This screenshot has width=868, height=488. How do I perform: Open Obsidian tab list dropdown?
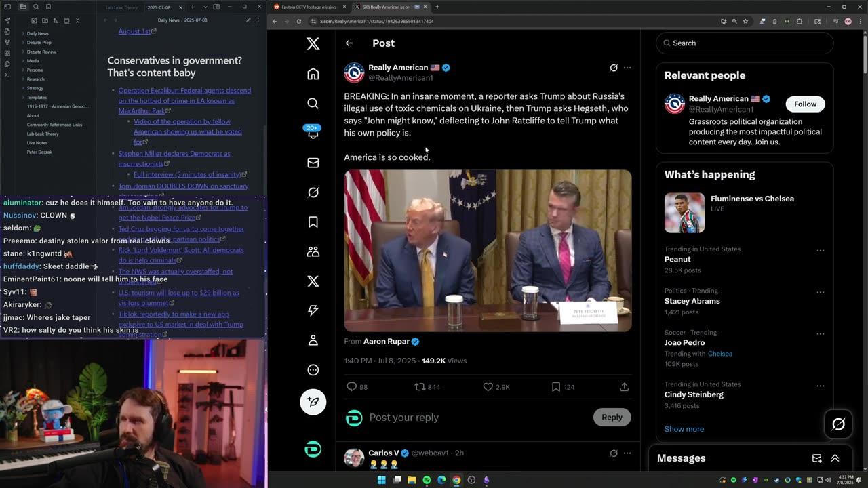coord(205,7)
